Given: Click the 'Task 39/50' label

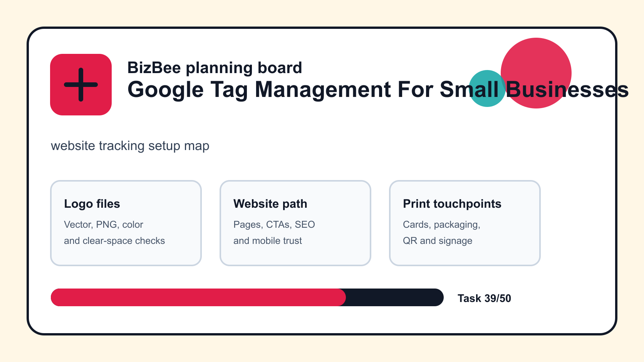Looking at the screenshot, I should click(x=484, y=299).
